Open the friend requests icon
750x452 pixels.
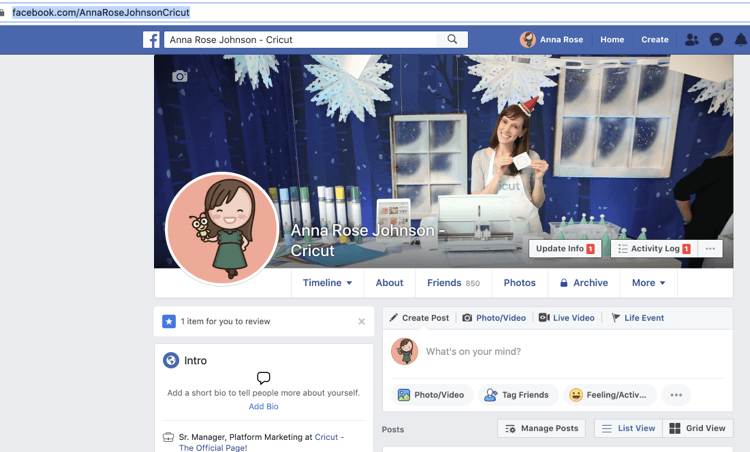click(692, 40)
